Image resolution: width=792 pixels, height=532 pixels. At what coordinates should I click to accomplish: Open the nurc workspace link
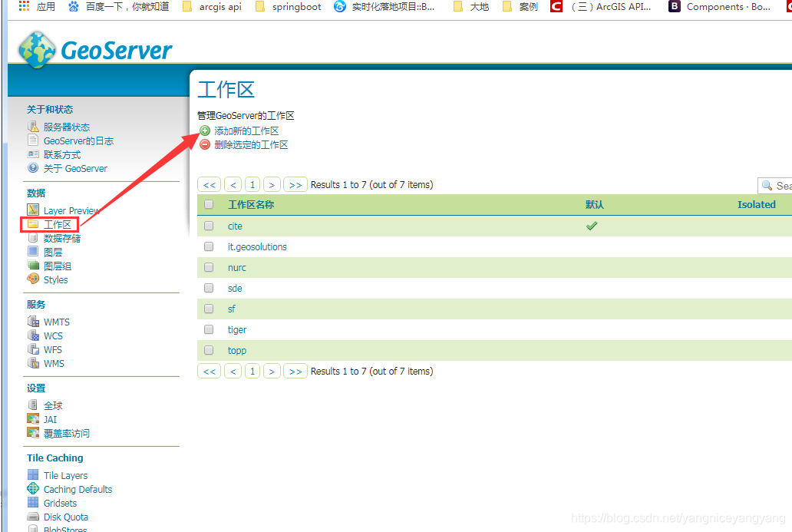pos(237,268)
